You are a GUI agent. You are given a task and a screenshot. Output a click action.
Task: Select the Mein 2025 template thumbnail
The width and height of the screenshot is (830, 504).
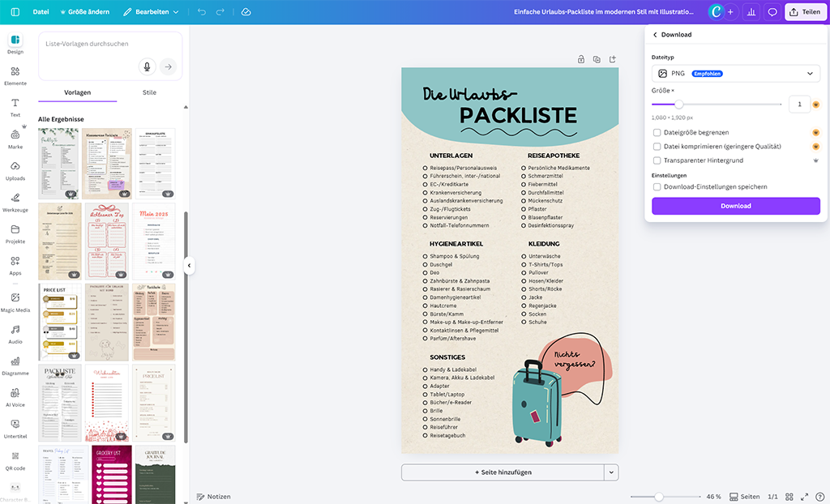coord(153,241)
